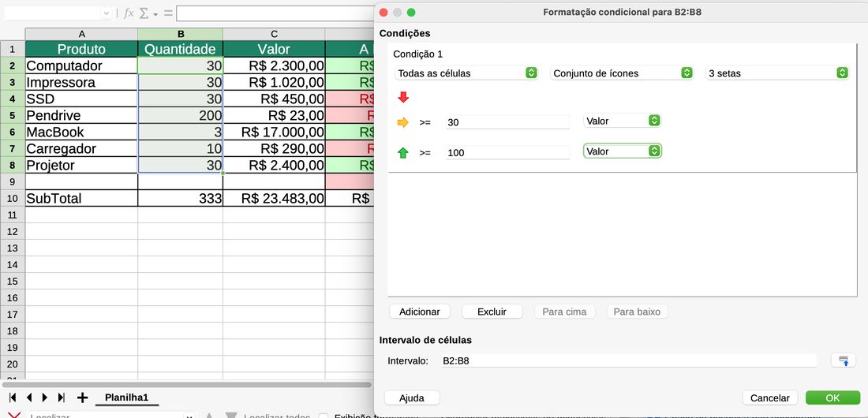Click the Pendrive cell
The width and height of the screenshot is (868, 418).
81,115
